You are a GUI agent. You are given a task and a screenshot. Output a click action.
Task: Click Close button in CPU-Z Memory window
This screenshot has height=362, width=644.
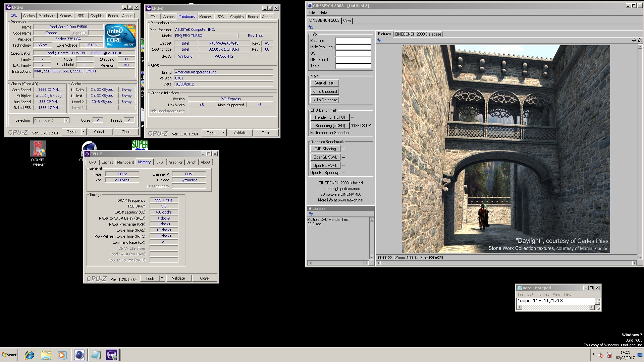(x=204, y=278)
